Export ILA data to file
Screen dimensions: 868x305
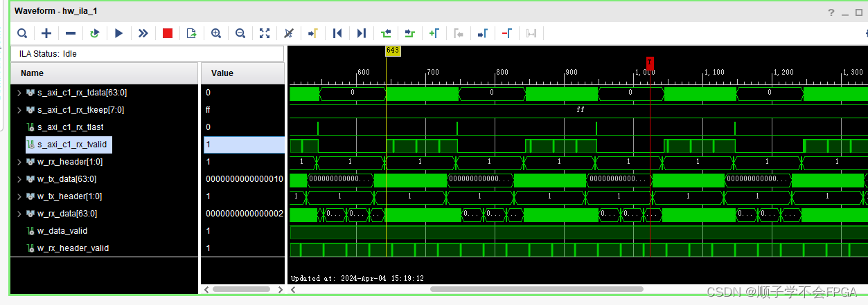(x=192, y=33)
